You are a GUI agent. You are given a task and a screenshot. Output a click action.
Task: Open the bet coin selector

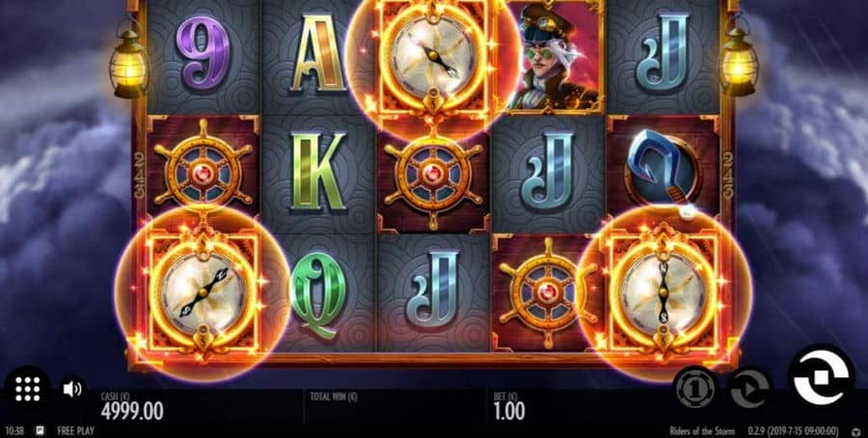695,389
